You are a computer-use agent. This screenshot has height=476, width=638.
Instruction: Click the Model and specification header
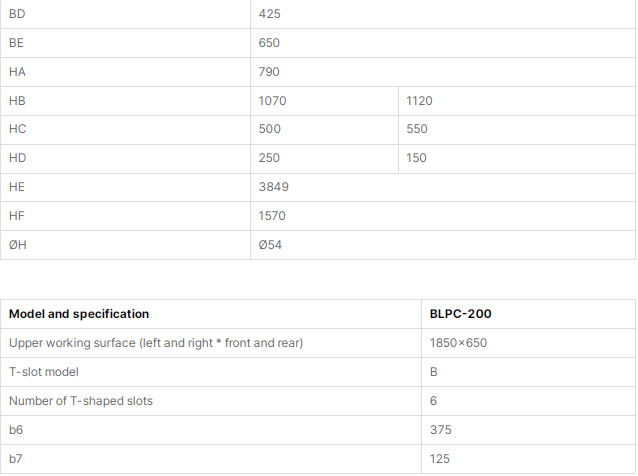tap(79, 314)
